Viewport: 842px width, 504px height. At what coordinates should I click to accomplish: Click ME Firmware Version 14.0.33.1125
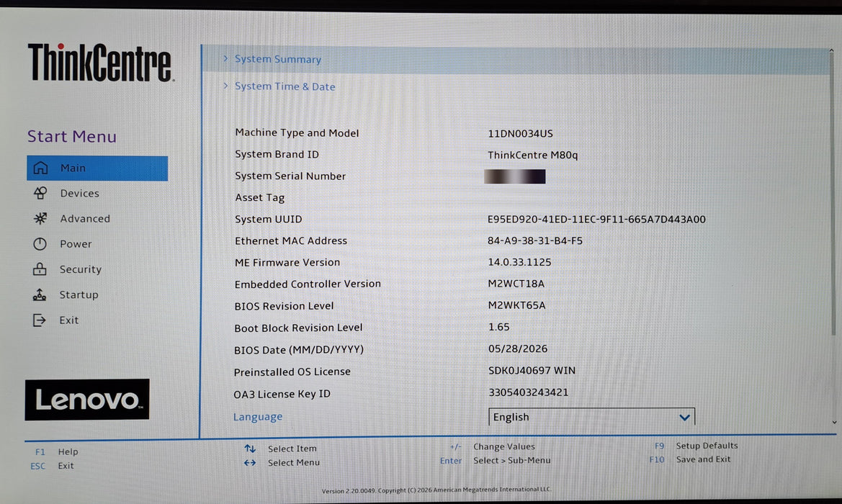[519, 262]
